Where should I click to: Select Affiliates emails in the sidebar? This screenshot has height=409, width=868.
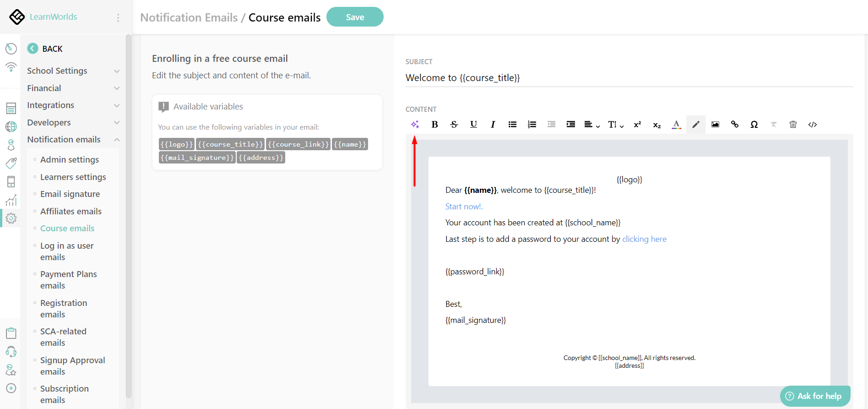[x=71, y=212]
